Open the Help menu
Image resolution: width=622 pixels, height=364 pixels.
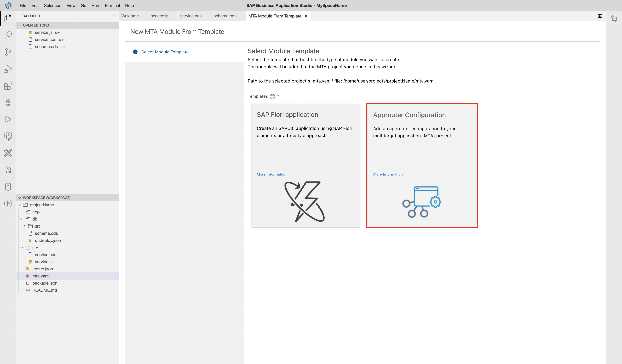[x=129, y=6]
